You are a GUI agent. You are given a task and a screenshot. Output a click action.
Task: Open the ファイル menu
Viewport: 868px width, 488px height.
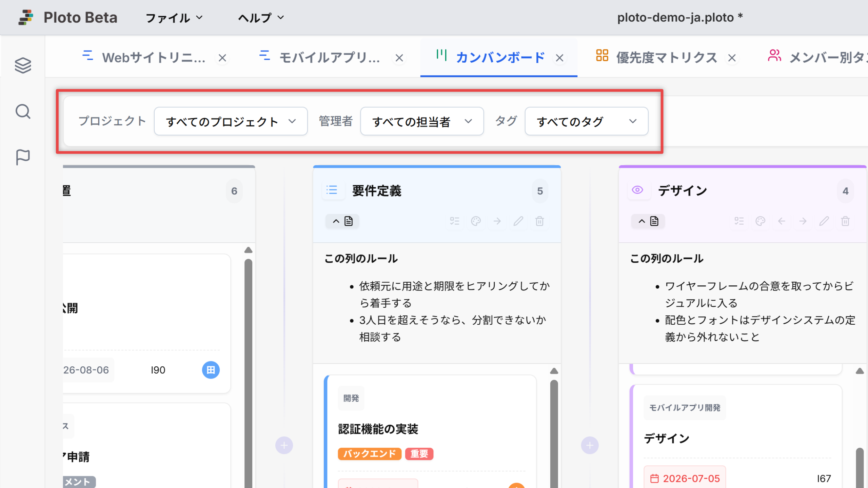[x=174, y=18]
